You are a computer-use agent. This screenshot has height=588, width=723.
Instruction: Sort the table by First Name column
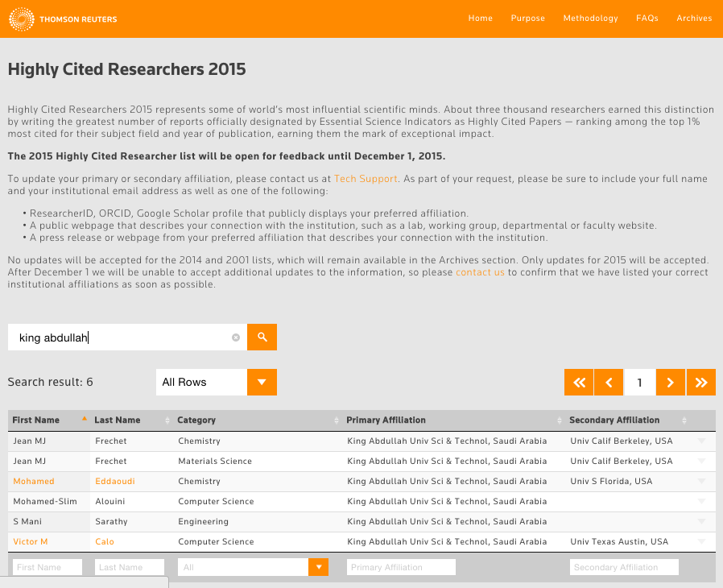coord(36,420)
